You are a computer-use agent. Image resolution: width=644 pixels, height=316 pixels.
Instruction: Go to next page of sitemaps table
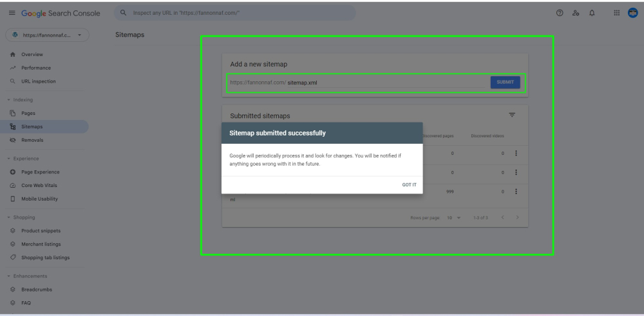tap(517, 217)
